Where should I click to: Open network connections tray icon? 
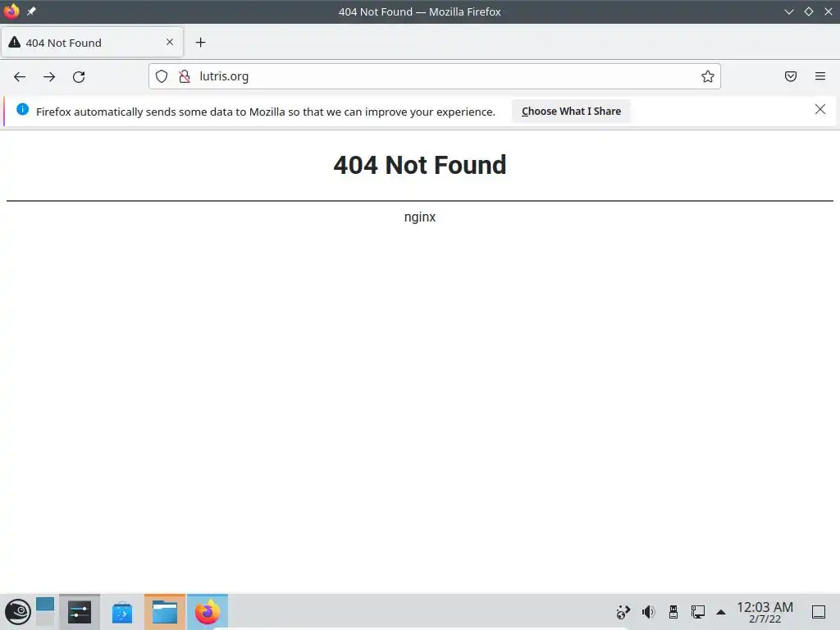[697, 612]
